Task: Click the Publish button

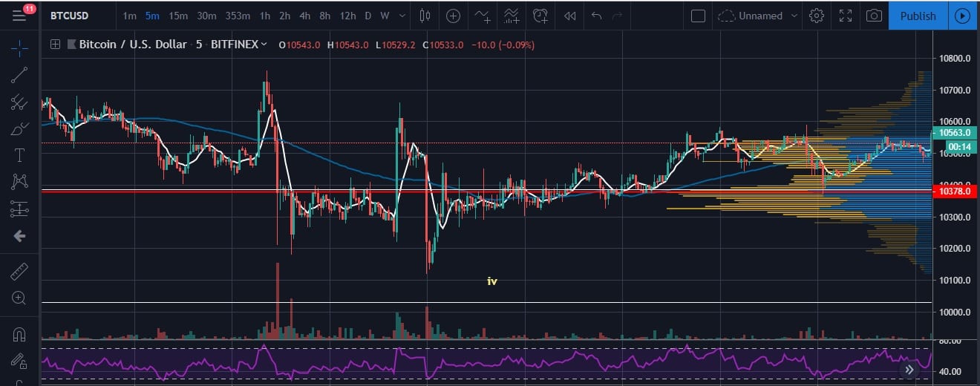Action: [x=918, y=16]
